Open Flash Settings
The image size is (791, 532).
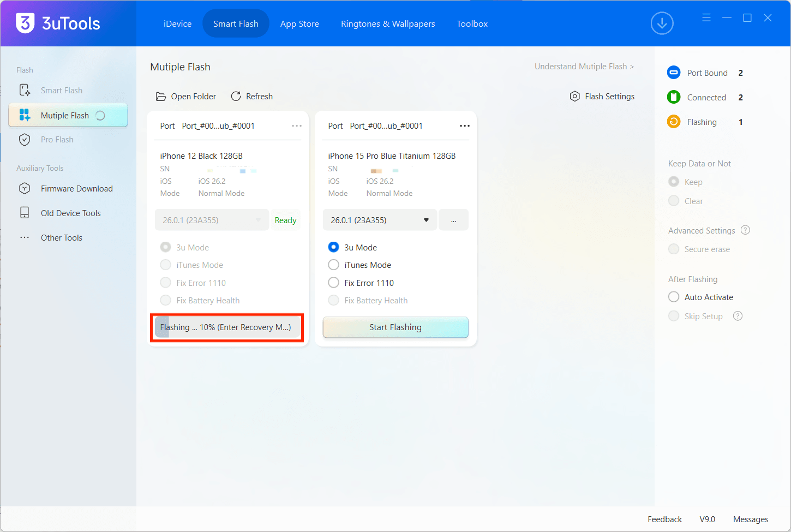point(602,96)
